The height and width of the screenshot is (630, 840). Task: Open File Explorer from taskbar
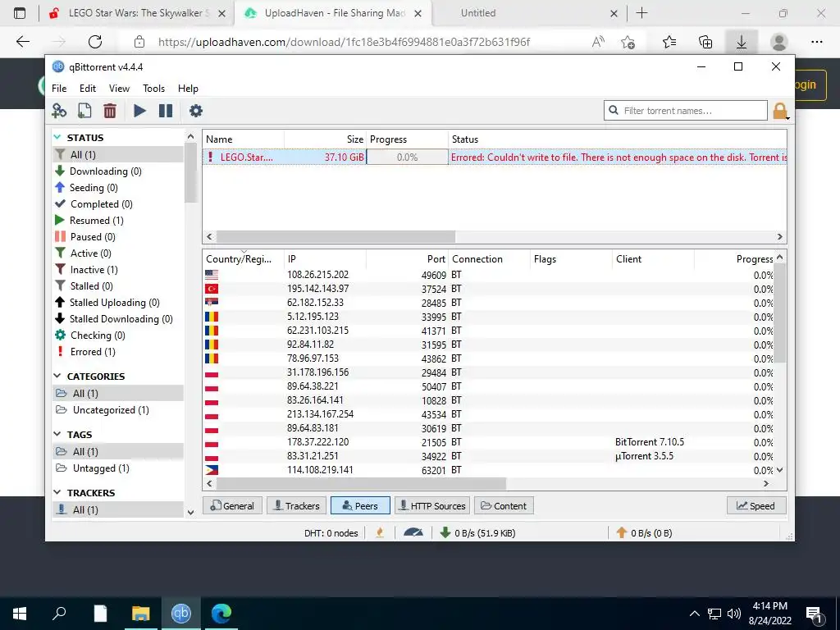pyautogui.click(x=140, y=614)
